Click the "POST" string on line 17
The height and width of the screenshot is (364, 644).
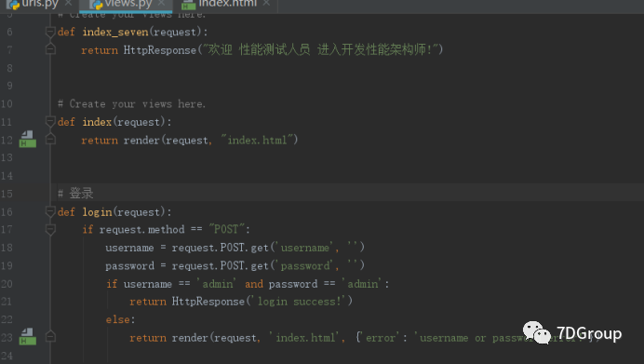pos(227,229)
